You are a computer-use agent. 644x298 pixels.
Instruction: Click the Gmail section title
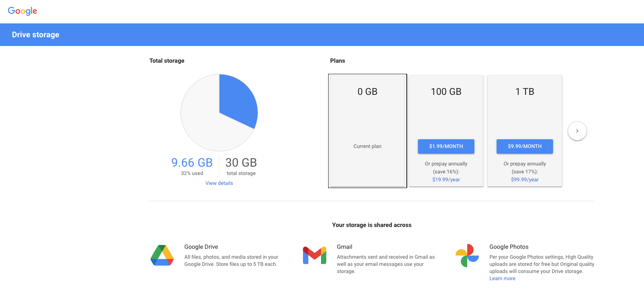point(344,247)
